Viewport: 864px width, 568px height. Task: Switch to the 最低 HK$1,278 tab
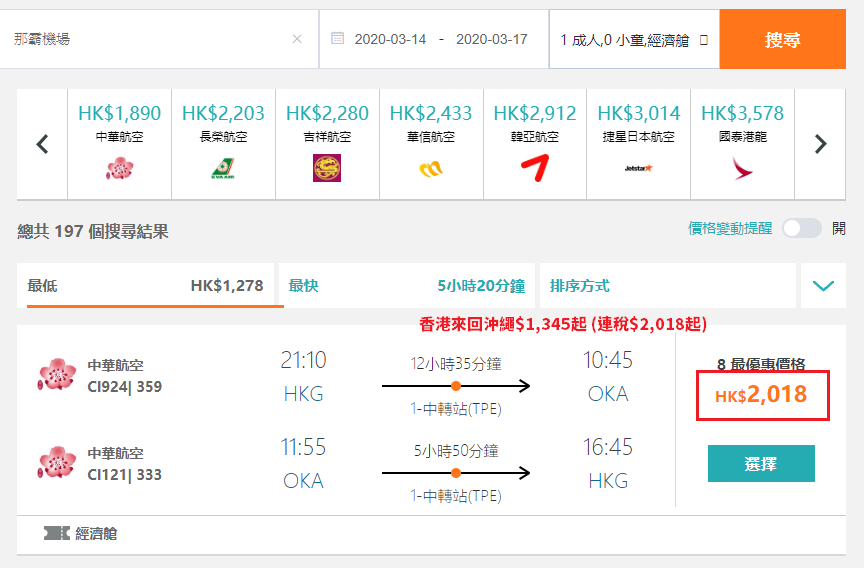click(145, 285)
